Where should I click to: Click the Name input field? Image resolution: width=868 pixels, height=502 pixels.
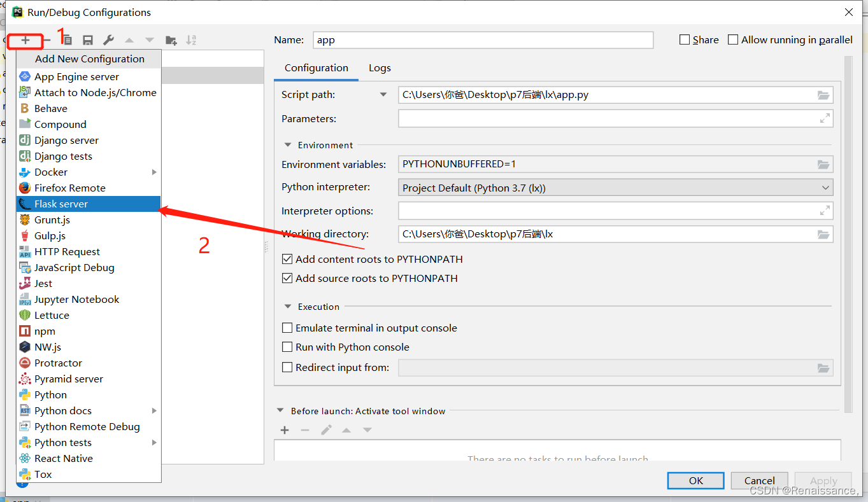click(x=483, y=39)
